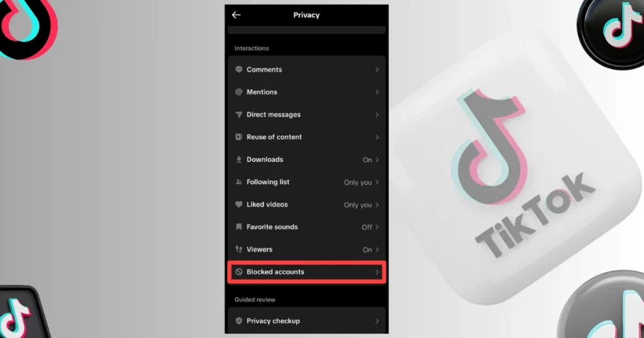644x338 pixels.
Task: Tap the Direct messages paper plane icon
Action: 238,114
